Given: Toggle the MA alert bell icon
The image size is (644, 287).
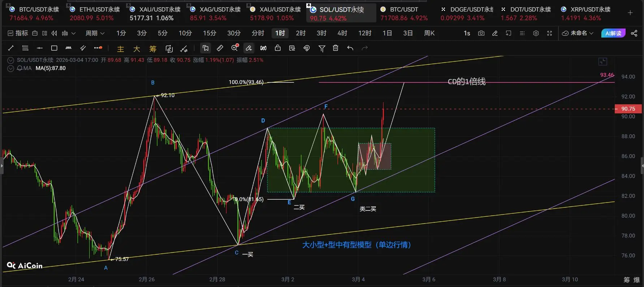Looking at the screenshot, I should 20,68.
